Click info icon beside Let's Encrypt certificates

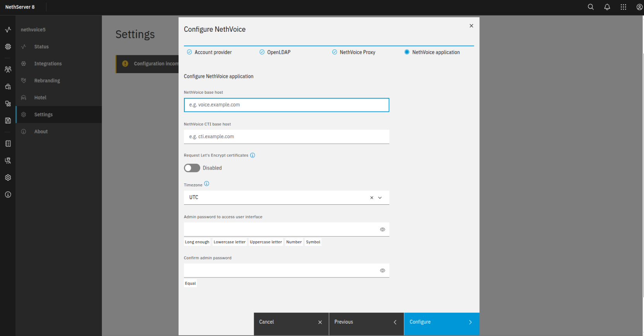[x=252, y=155]
